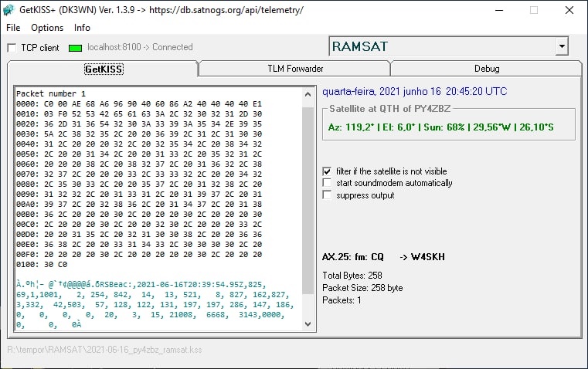Viewport: 588px width, 369px height.
Task: Click the packet pane scroll up arrow
Action: (308, 94)
